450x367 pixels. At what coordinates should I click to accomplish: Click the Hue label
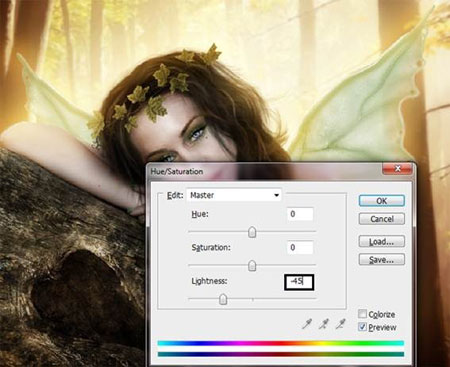click(x=200, y=214)
